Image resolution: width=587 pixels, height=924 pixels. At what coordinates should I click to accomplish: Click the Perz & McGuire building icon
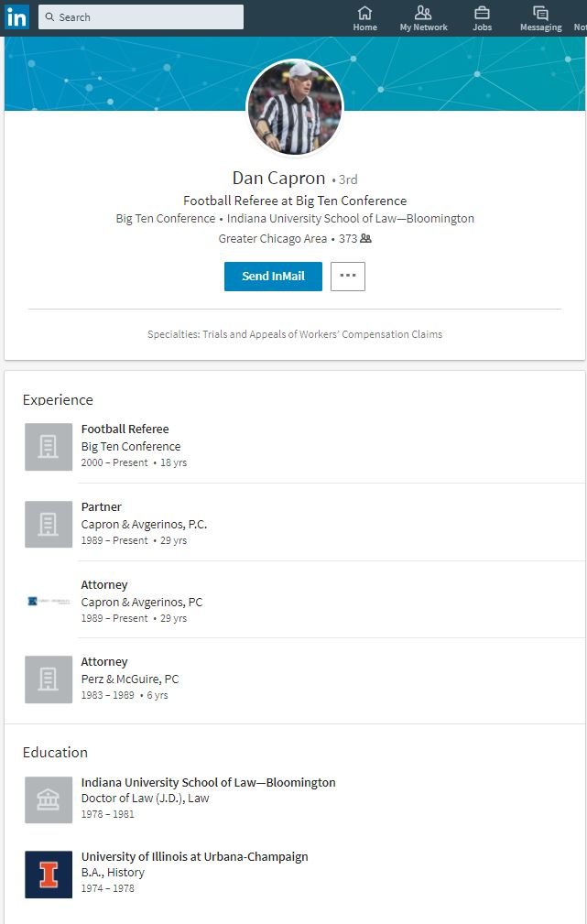pyautogui.click(x=49, y=679)
